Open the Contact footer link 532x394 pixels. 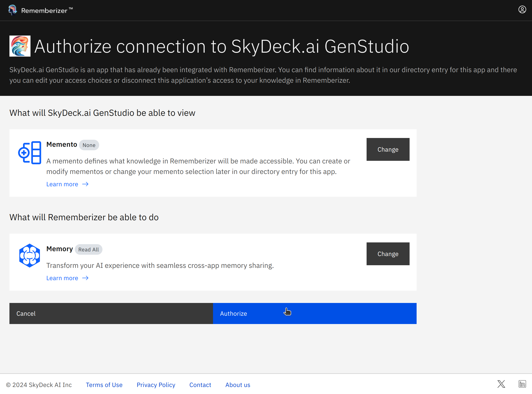point(200,385)
